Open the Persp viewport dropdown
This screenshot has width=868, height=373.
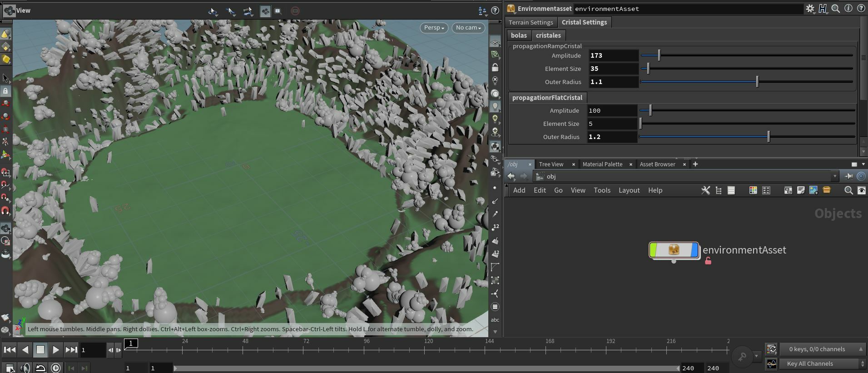(x=434, y=28)
